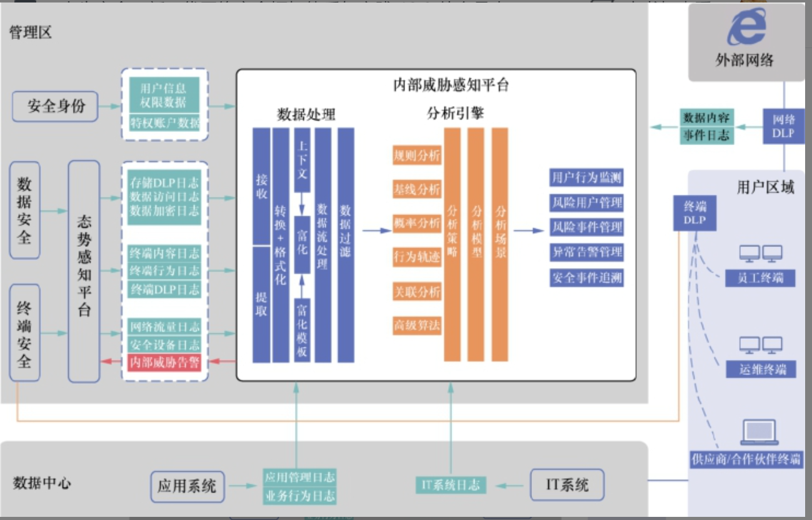Click the 关联分析 orange box
812x520 pixels.
417,291
